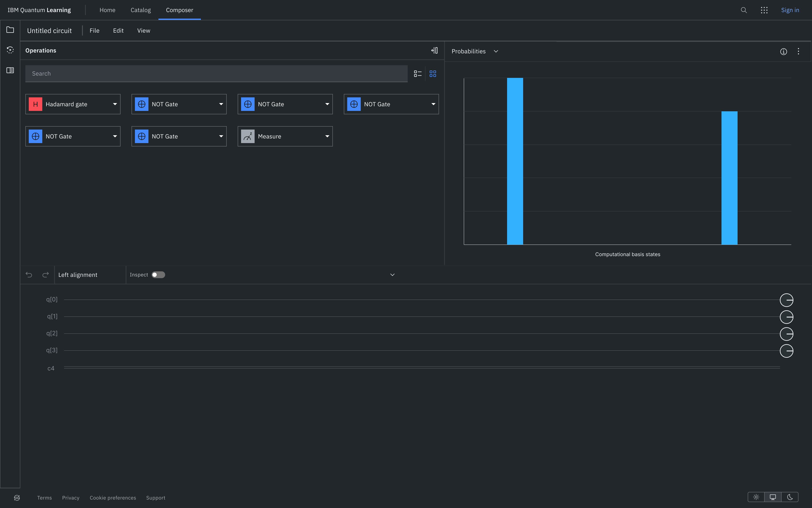
Task: Open the Home tab
Action: (107, 10)
